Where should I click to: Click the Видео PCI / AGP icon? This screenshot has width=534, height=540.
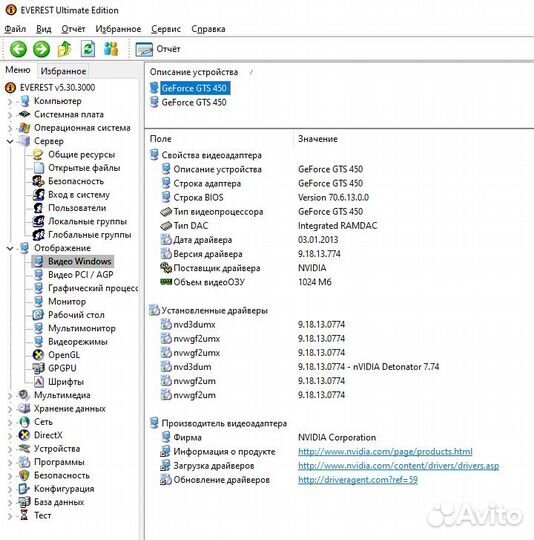(x=38, y=275)
